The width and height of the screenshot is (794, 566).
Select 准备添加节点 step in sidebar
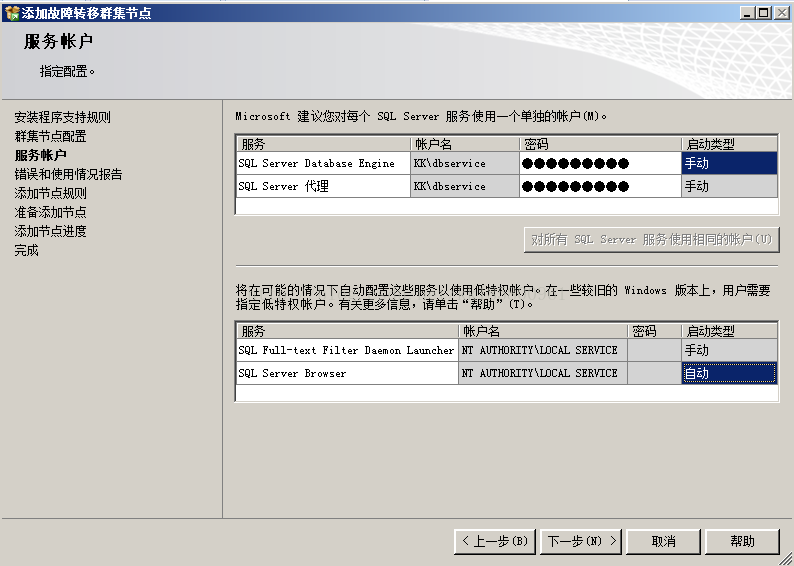coord(51,212)
